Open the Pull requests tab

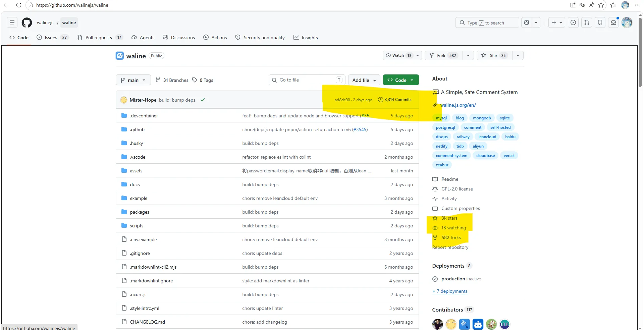pos(100,38)
